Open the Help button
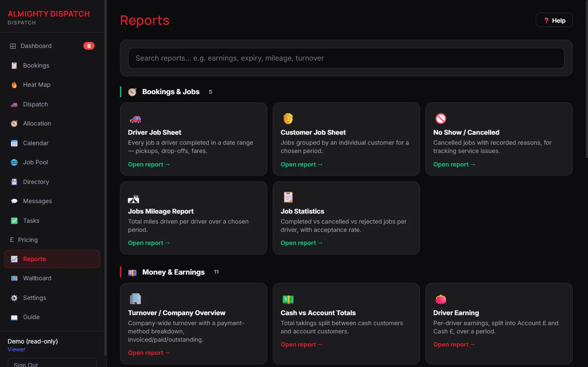Screen dimensions: 588x367 click(x=554, y=20)
